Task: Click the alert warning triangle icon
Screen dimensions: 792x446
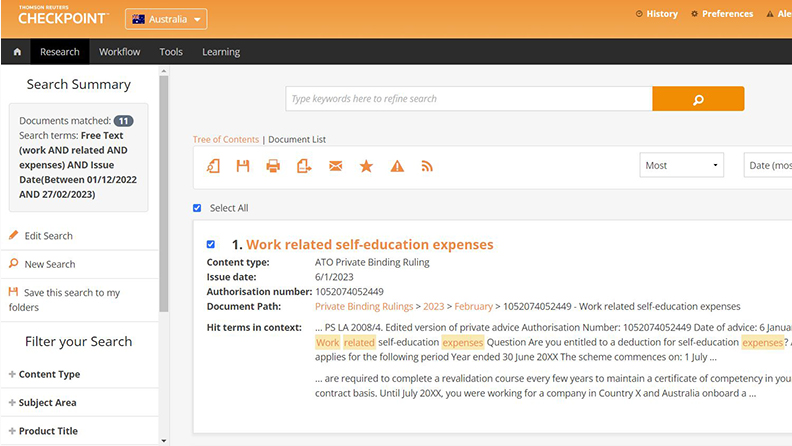Action: point(397,166)
